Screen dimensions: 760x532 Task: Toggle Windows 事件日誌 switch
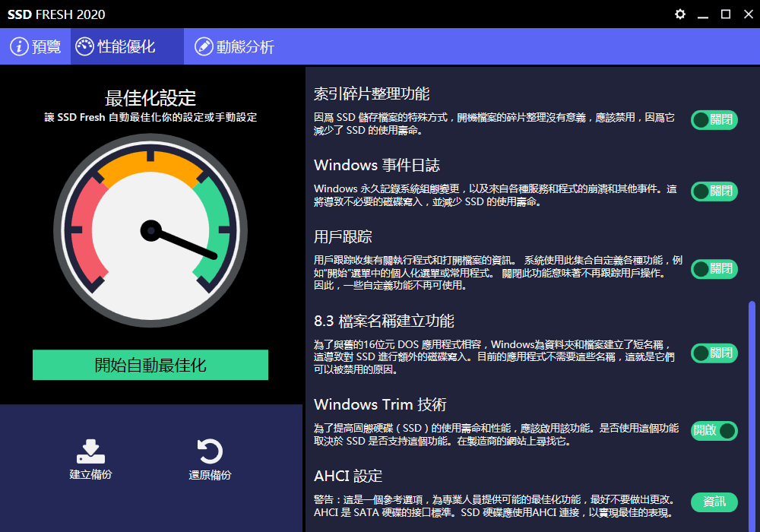click(714, 192)
